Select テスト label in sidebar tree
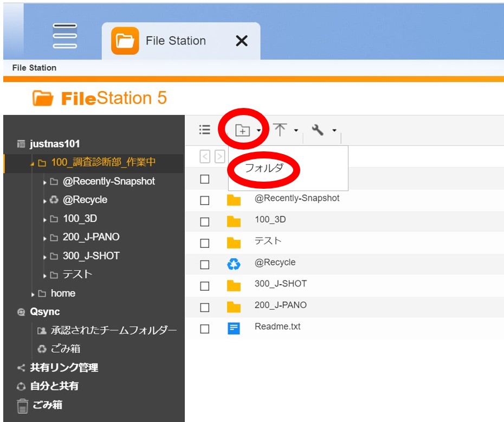This screenshot has height=422, width=504. click(x=77, y=274)
